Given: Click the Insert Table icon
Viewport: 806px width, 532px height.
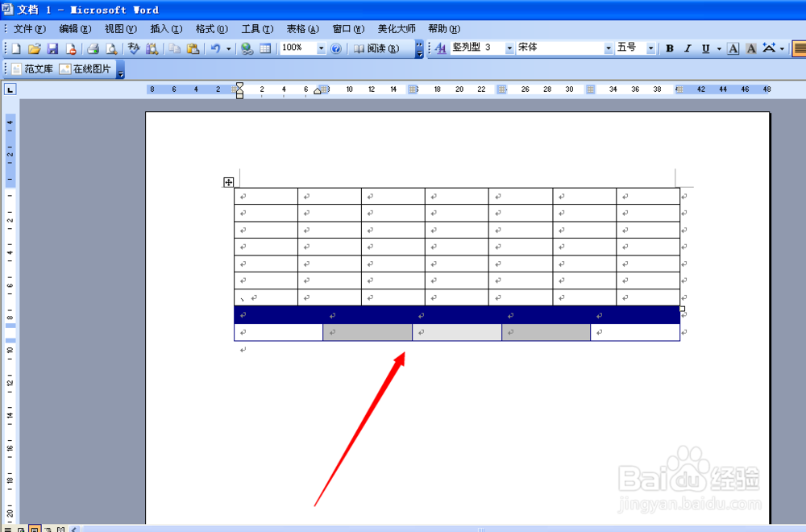Looking at the screenshot, I should [x=265, y=49].
